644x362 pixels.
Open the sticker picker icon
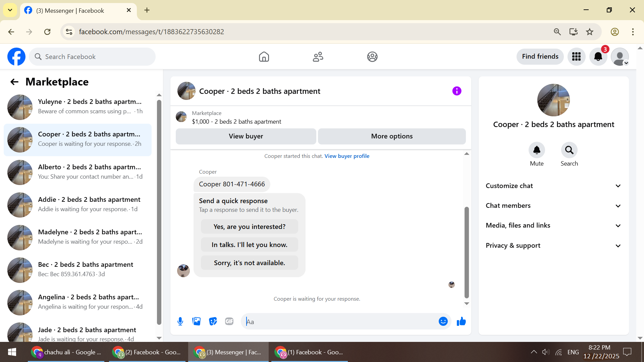213,321
